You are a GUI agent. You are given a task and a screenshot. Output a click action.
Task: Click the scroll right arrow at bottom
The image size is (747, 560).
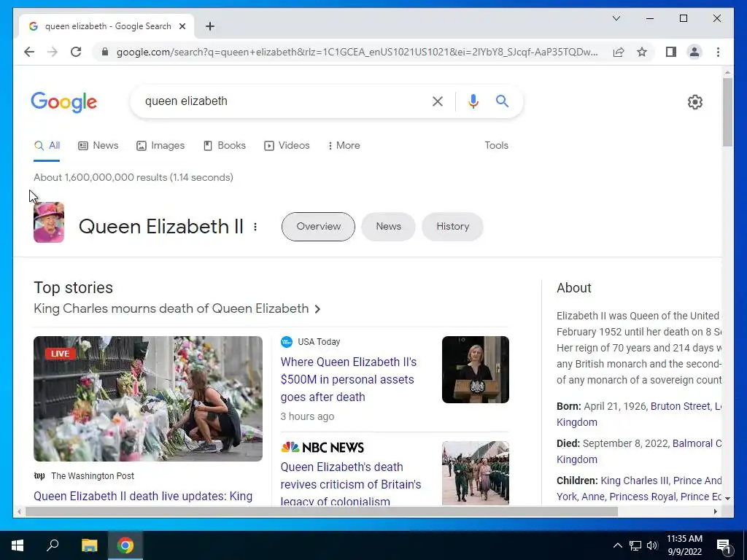pos(715,511)
